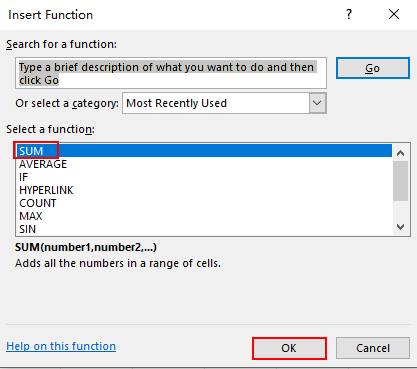
Task: Click the function list scrollbar thumb
Action: click(x=401, y=181)
